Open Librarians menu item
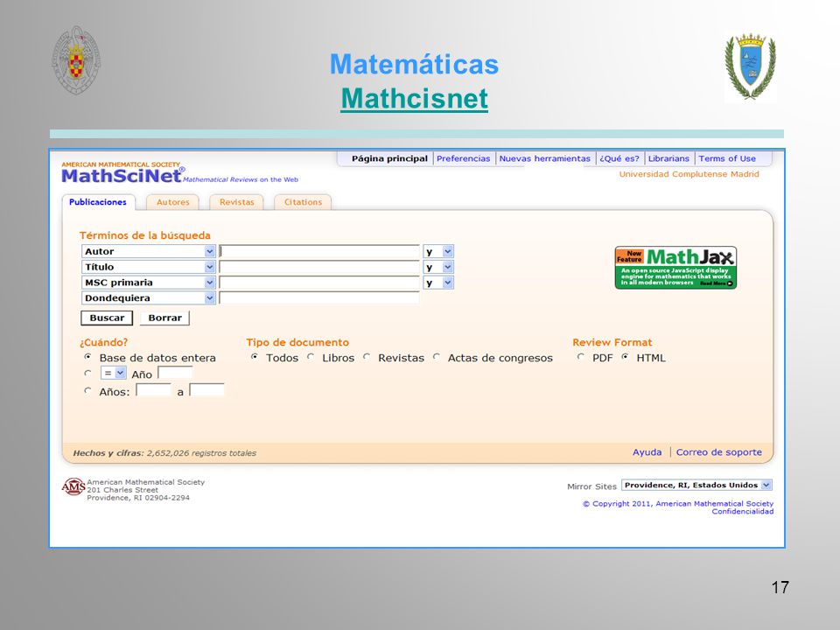Viewport: 840px width, 630px height. (668, 158)
